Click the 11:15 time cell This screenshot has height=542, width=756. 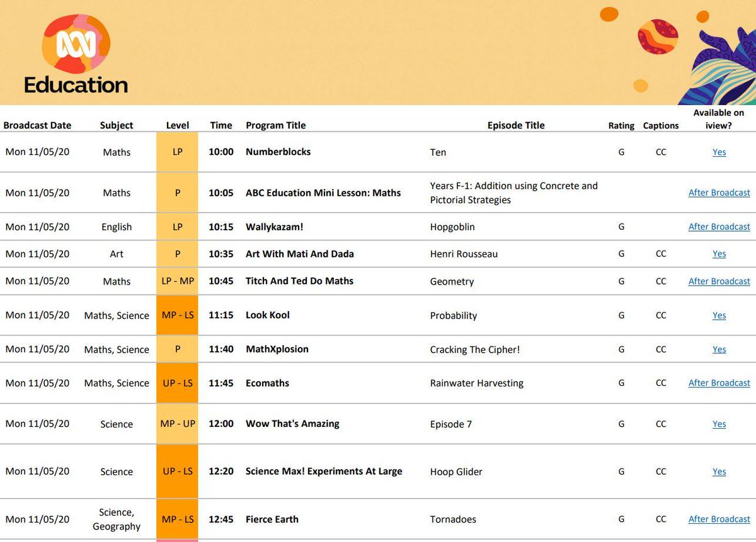pyautogui.click(x=221, y=315)
